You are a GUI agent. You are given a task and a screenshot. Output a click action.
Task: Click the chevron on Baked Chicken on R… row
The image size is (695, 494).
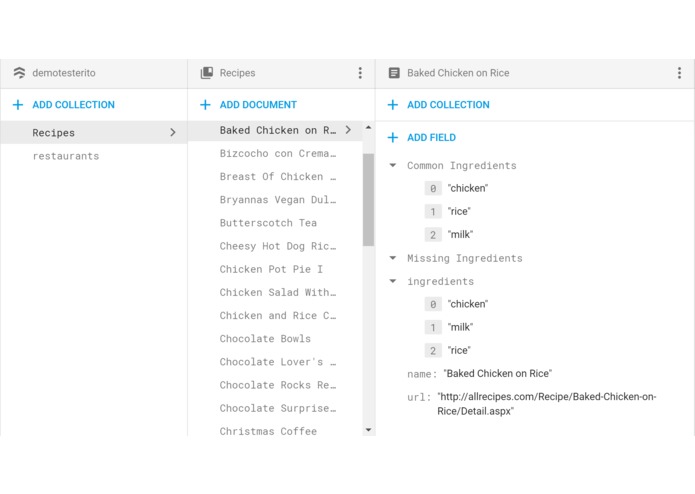[x=348, y=130]
